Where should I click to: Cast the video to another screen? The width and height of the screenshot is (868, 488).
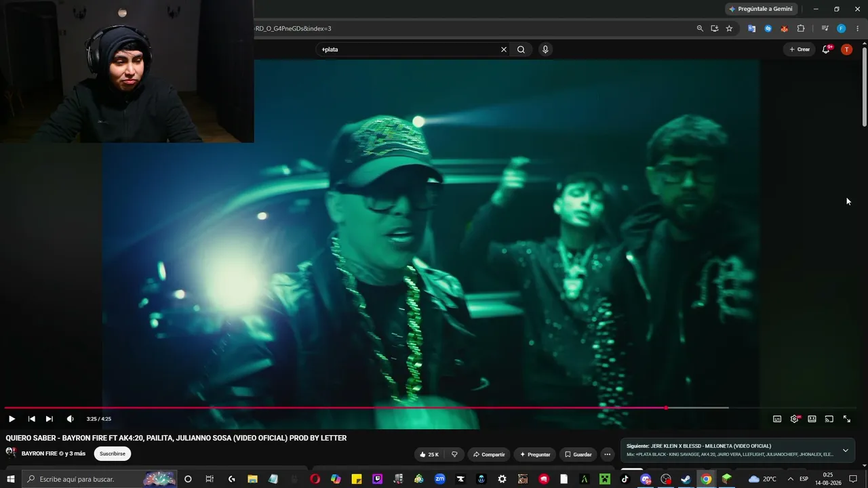[829, 419]
